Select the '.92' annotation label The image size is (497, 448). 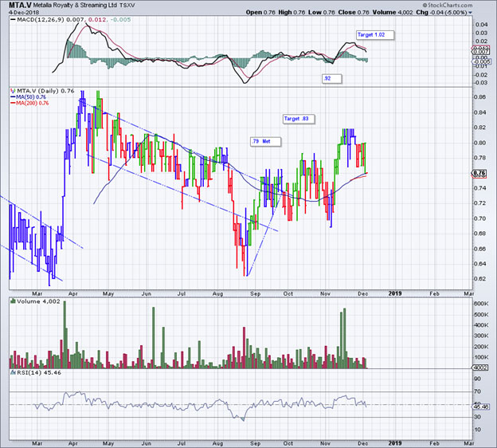332,78
